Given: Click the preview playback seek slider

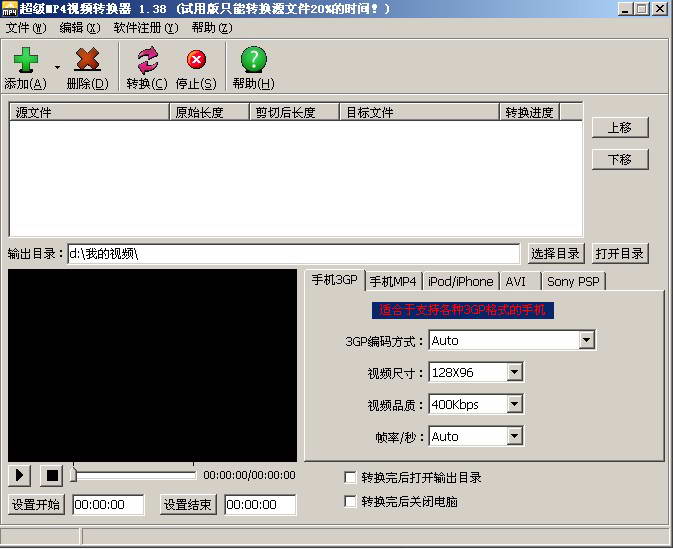Looking at the screenshot, I should [x=134, y=475].
